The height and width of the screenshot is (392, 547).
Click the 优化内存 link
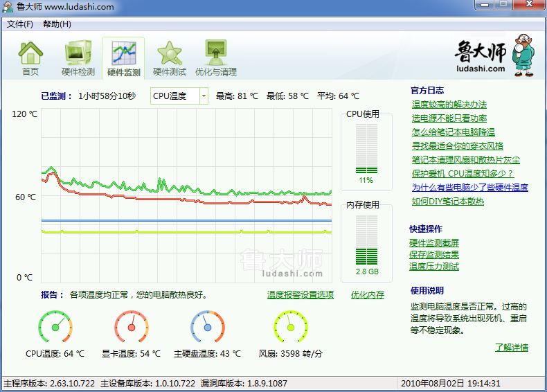point(367,295)
